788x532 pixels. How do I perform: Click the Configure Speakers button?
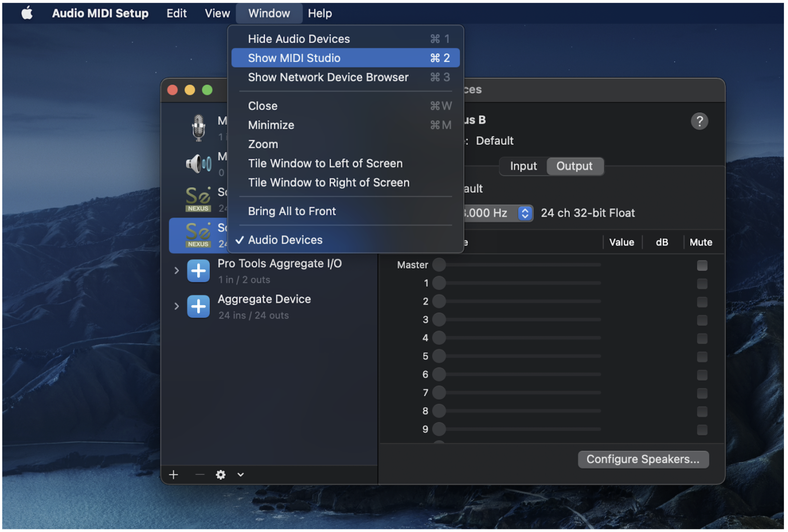coord(643,459)
